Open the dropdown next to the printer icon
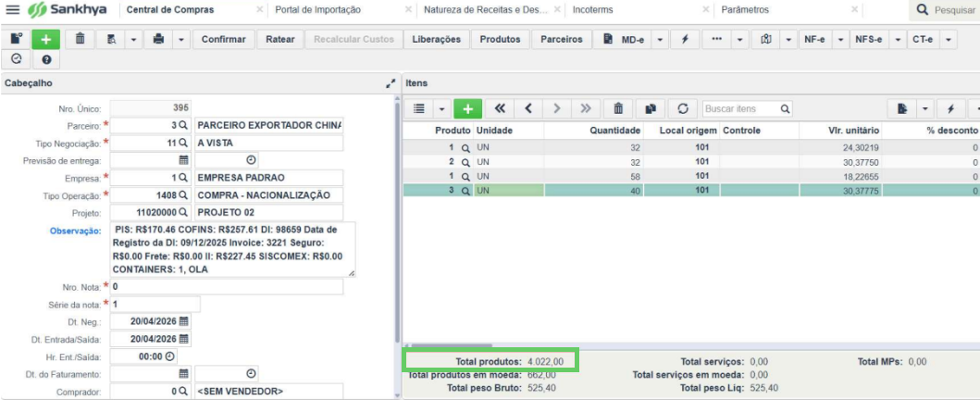 point(180,40)
